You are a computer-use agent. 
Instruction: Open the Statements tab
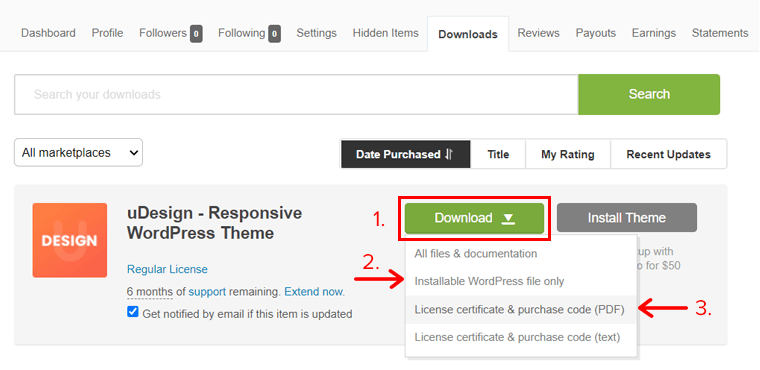[x=720, y=33]
